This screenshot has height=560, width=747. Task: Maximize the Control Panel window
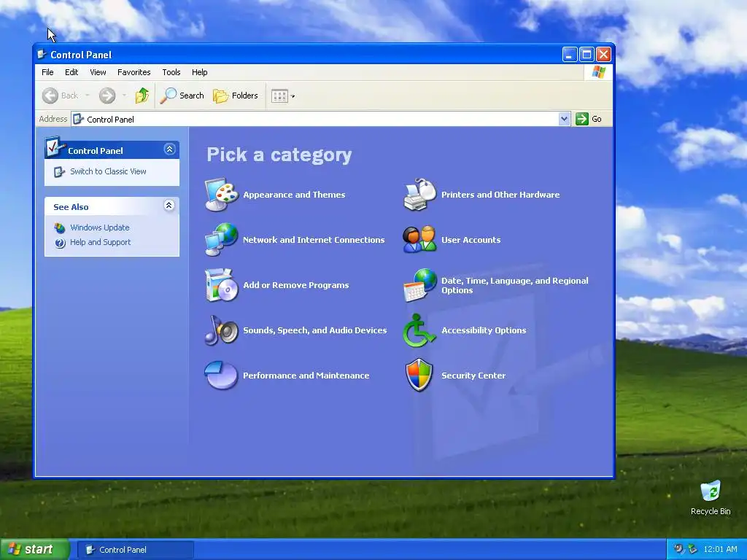point(587,54)
